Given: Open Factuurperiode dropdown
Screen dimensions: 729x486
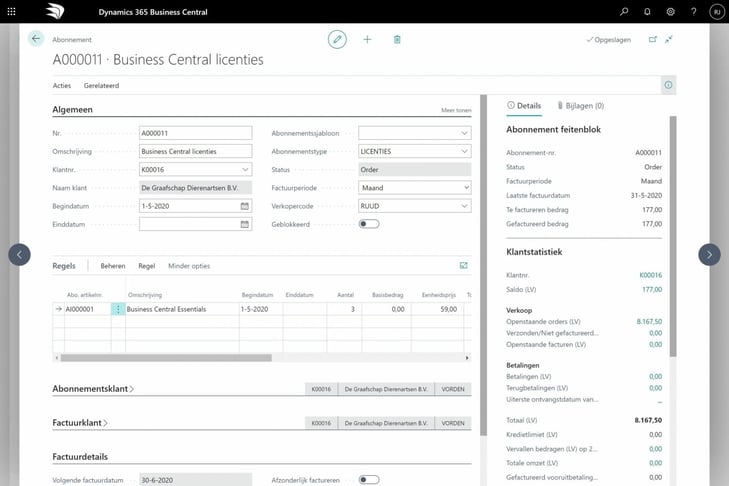Looking at the screenshot, I should click(466, 187).
